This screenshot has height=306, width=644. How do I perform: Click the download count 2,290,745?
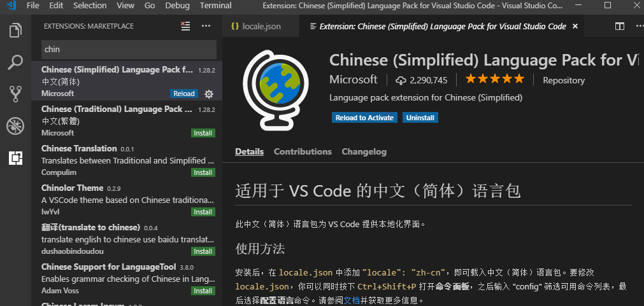(422, 80)
